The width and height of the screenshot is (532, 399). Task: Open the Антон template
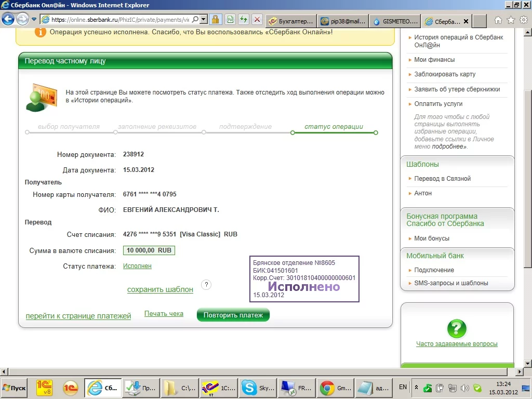coord(423,193)
